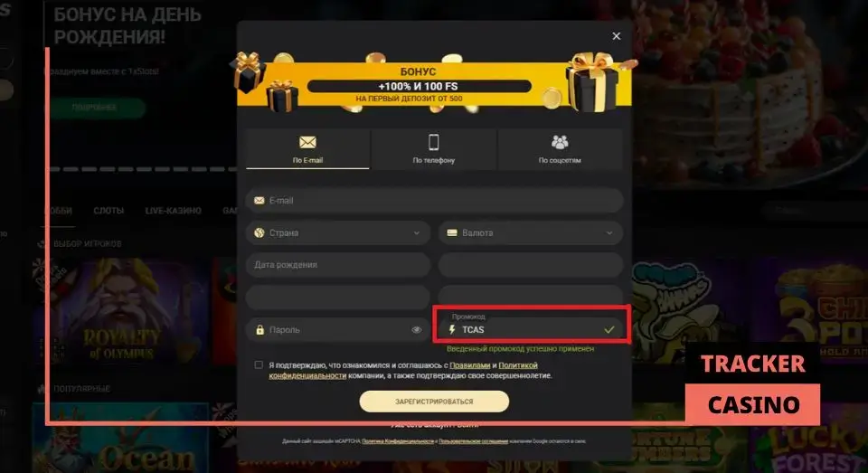Click the green checkmark beside TCAS
Screen dimensions: 868x473
tap(609, 329)
